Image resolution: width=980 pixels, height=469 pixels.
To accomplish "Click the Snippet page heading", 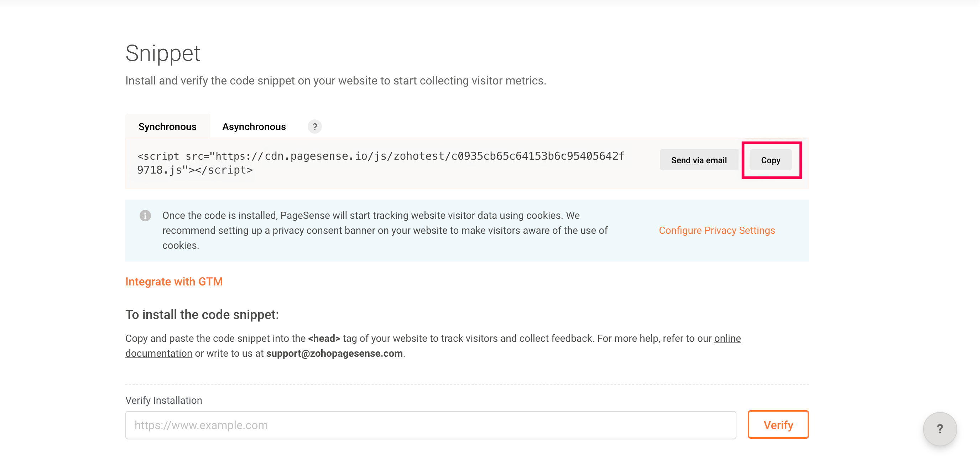I will coord(163,53).
